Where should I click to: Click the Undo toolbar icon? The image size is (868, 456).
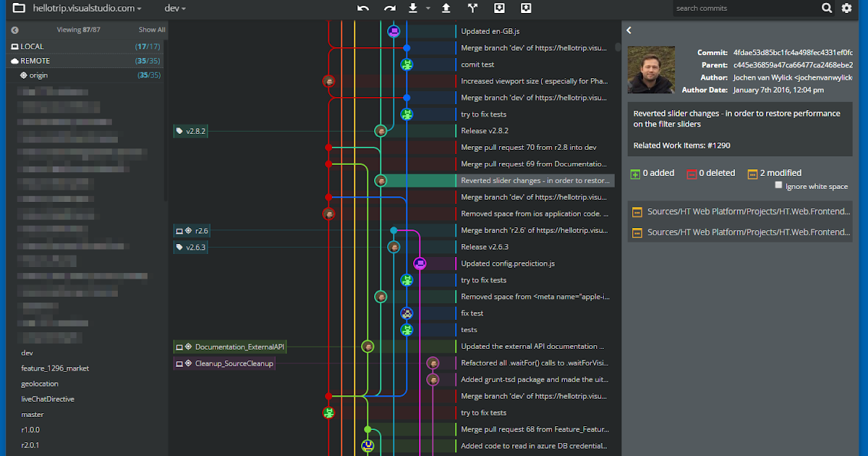coord(362,8)
